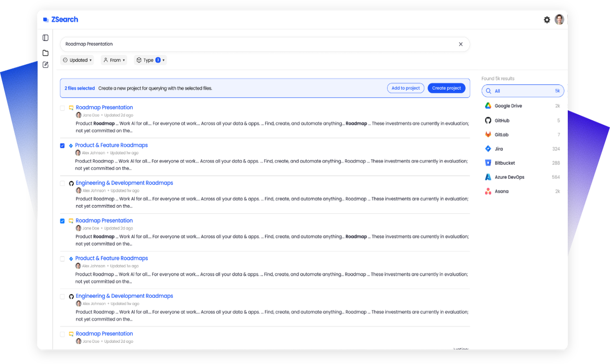
Task: Open settings via the gear icon
Action: [547, 20]
